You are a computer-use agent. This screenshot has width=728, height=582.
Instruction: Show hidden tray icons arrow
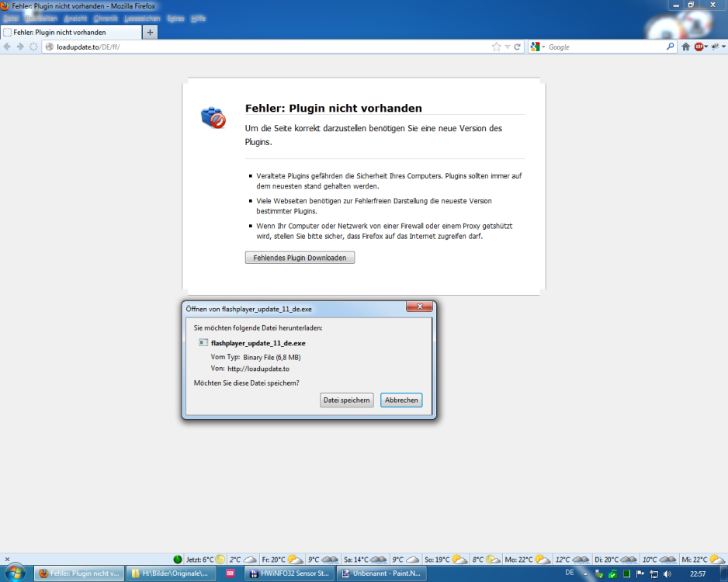click(x=585, y=574)
